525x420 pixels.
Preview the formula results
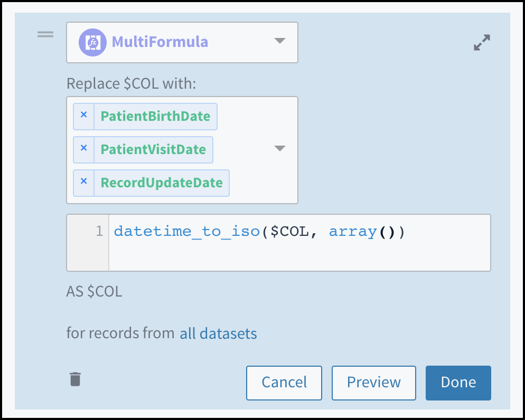click(373, 383)
